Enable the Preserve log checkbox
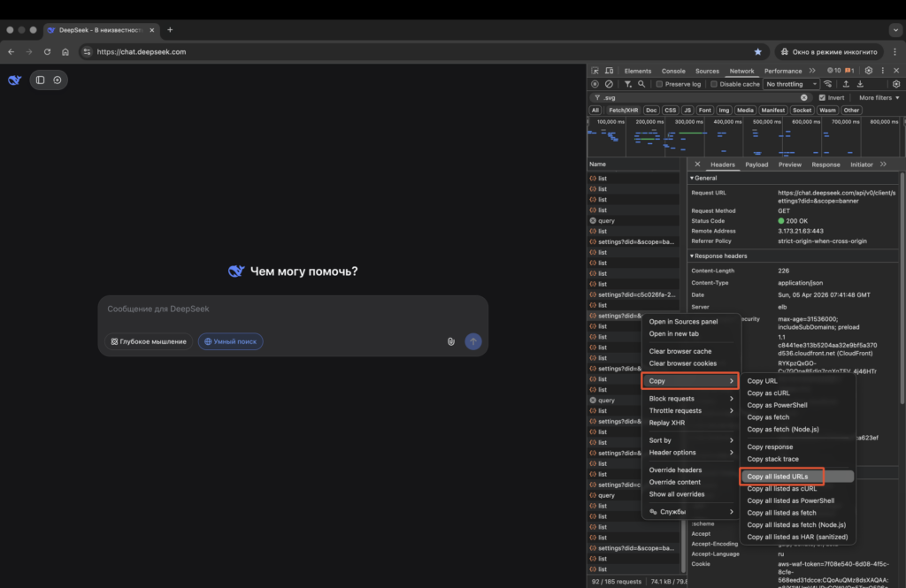This screenshot has width=906, height=588. [x=659, y=84]
